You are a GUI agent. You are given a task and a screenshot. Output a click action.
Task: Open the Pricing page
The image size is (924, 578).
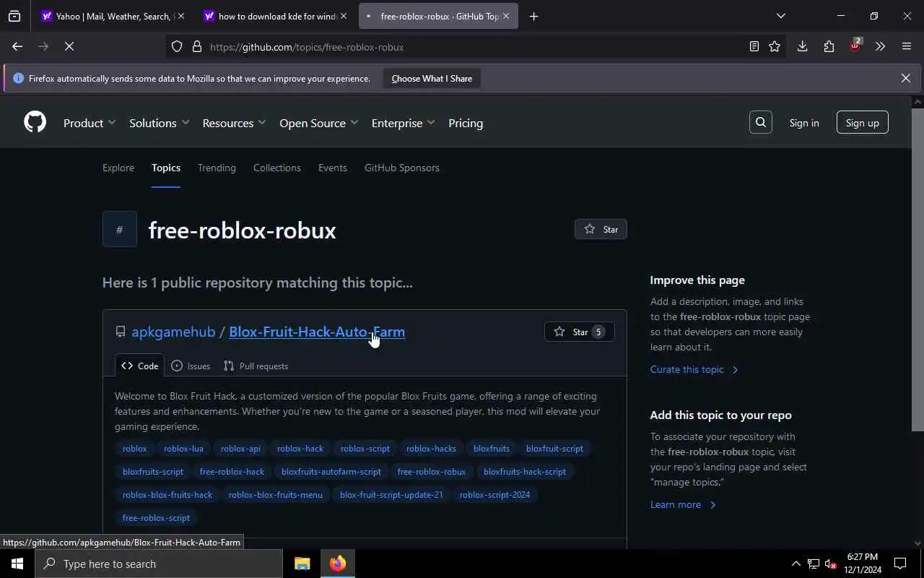[466, 123]
